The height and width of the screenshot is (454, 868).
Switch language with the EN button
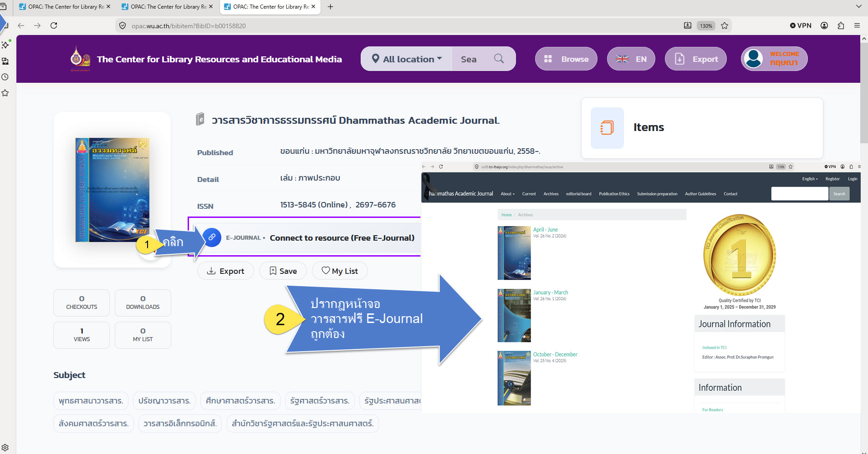[631, 59]
